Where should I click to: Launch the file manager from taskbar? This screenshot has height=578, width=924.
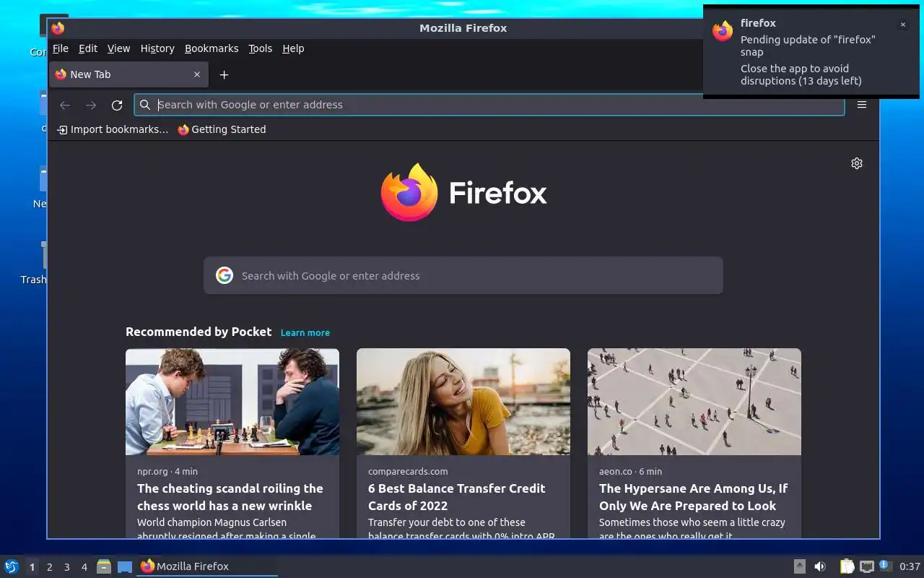[x=104, y=566]
